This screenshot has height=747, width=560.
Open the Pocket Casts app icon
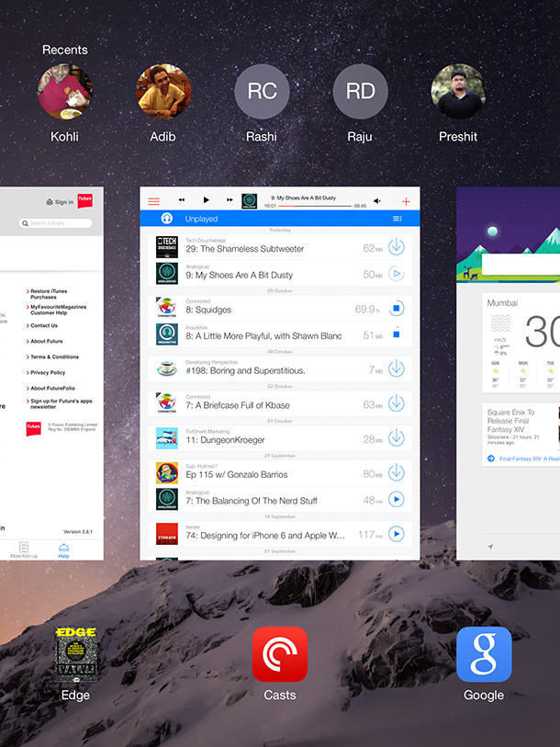pos(279,654)
